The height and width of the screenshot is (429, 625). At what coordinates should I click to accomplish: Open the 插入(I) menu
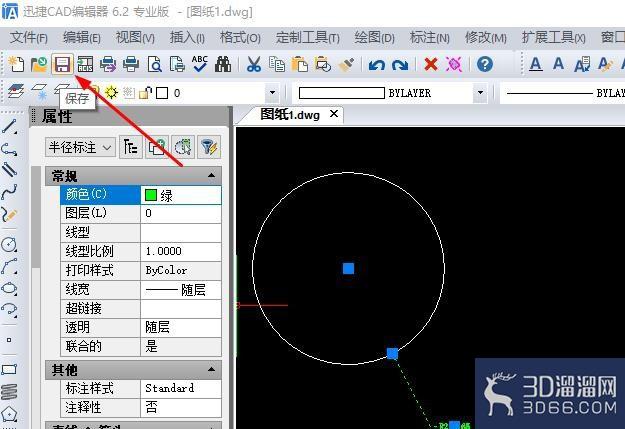[187, 38]
